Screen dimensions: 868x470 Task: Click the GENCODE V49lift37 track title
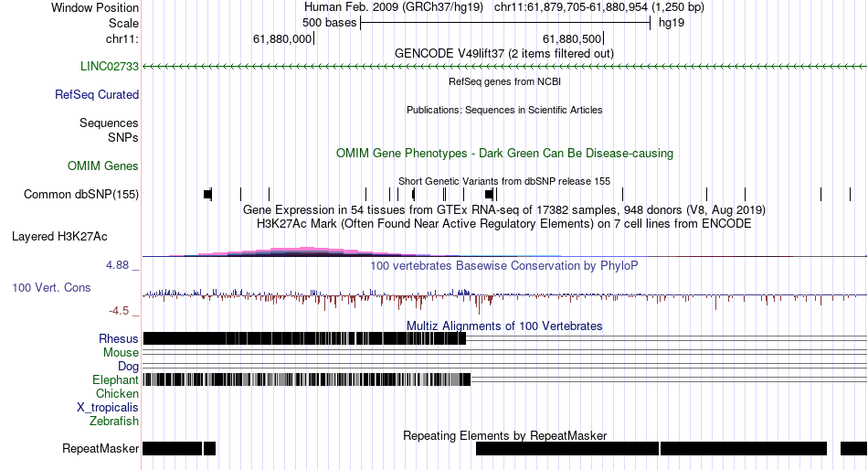[x=504, y=53]
